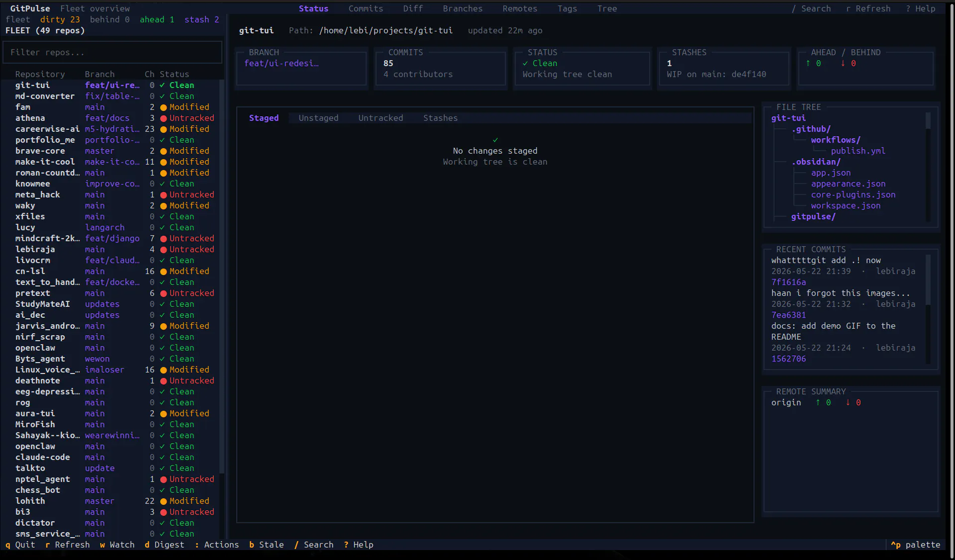Viewport: 955px width, 560px height.
Task: Switch to the Untracked sub-tab
Action: [x=381, y=118]
